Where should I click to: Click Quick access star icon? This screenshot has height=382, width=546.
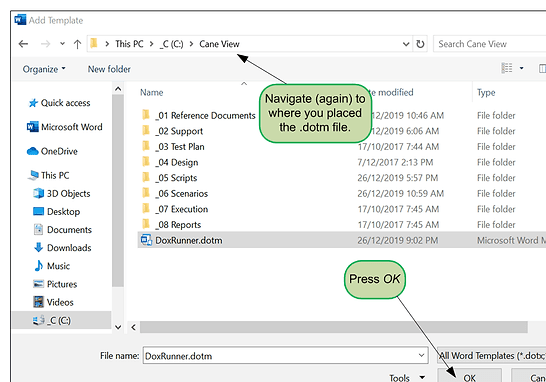pos(33,103)
